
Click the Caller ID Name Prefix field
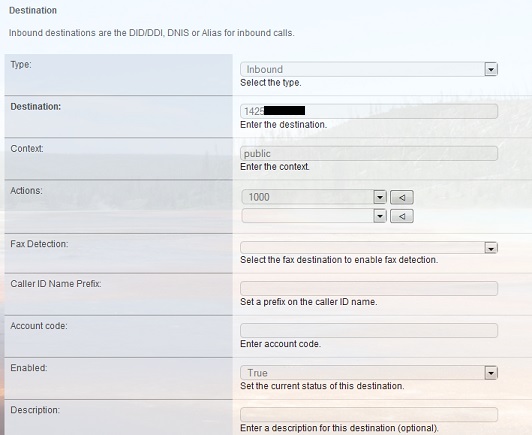(369, 288)
